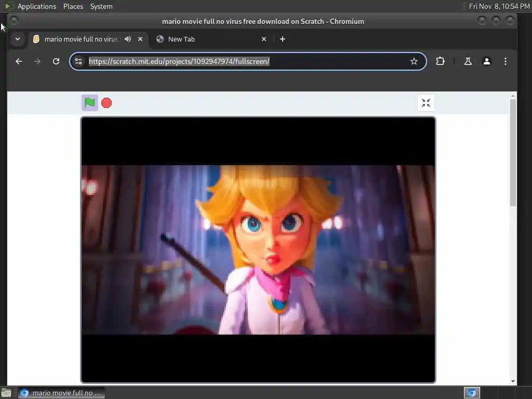
Task: Close the mario movie tab
Action: 140,39
